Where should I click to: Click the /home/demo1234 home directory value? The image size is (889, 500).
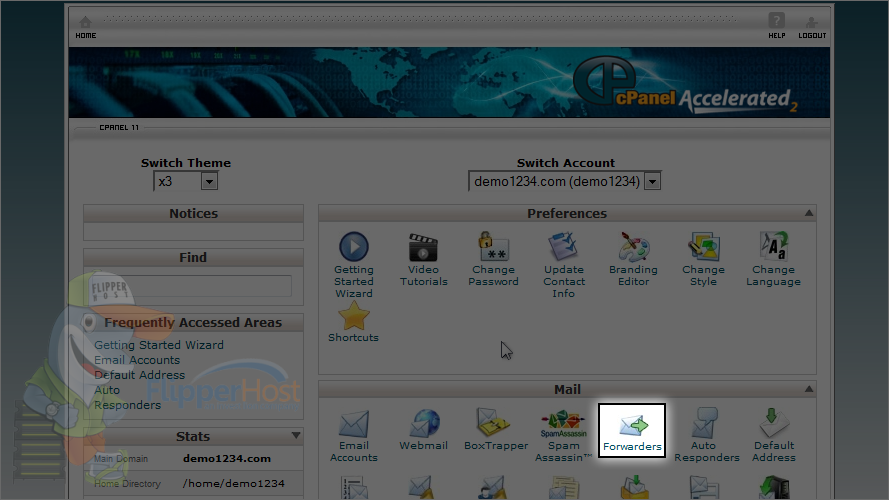[234, 484]
